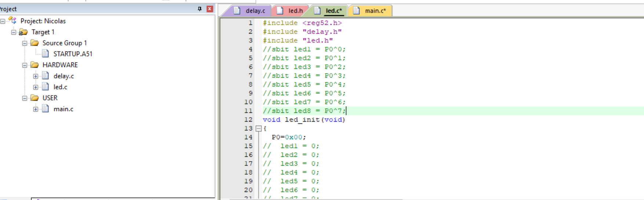This screenshot has width=644, height=200.
Task: Select led.c in the project tree
Action: (x=60, y=87)
